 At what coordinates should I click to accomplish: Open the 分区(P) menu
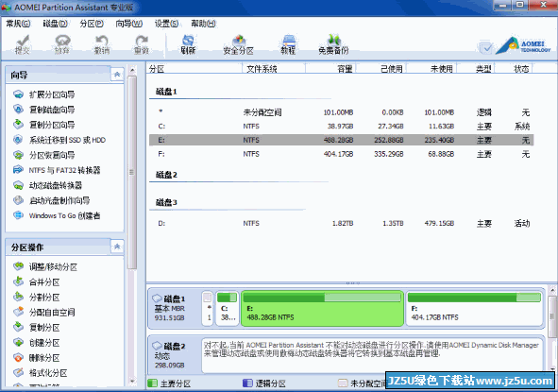pyautogui.click(x=92, y=24)
